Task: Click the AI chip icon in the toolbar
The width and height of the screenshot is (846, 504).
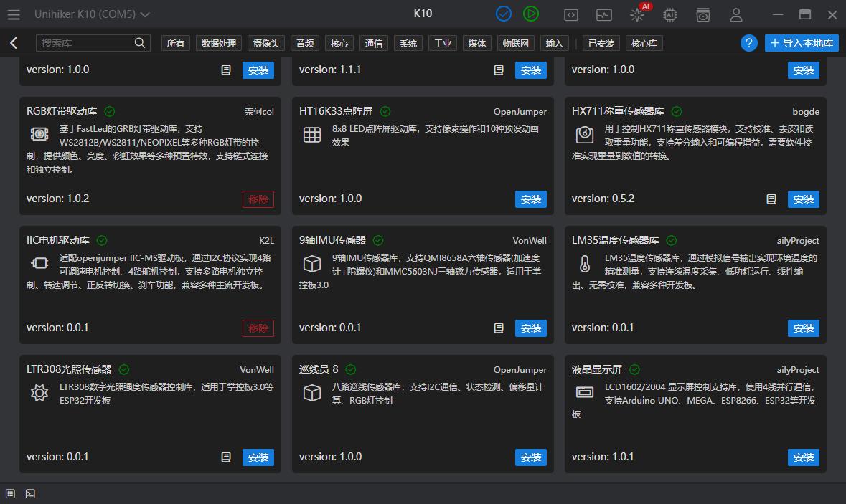Action: (670, 15)
